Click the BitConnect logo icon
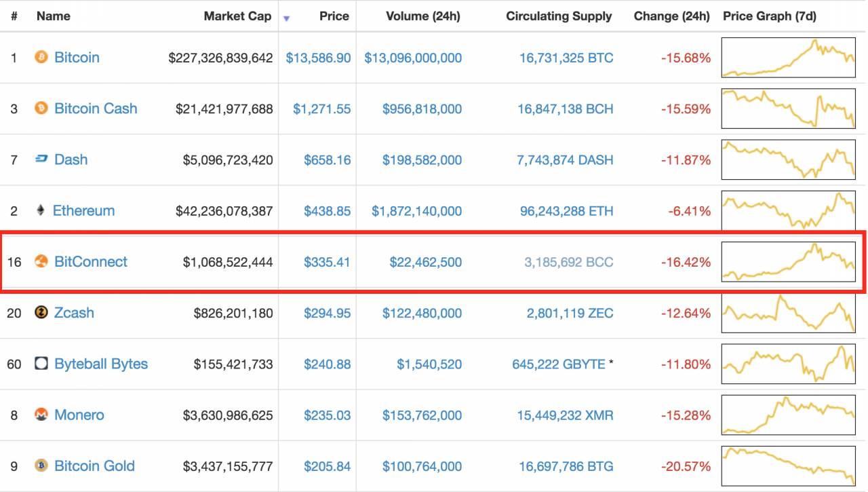The image size is (868, 492). (x=41, y=261)
